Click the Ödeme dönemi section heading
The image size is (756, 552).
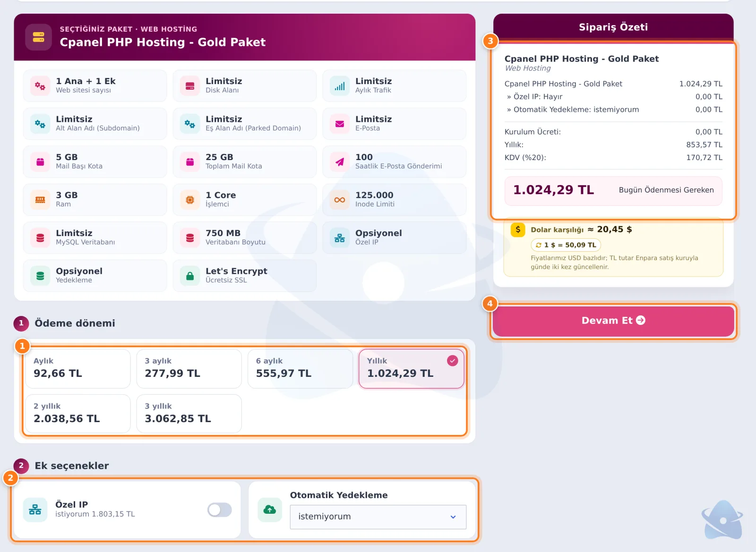pos(75,323)
